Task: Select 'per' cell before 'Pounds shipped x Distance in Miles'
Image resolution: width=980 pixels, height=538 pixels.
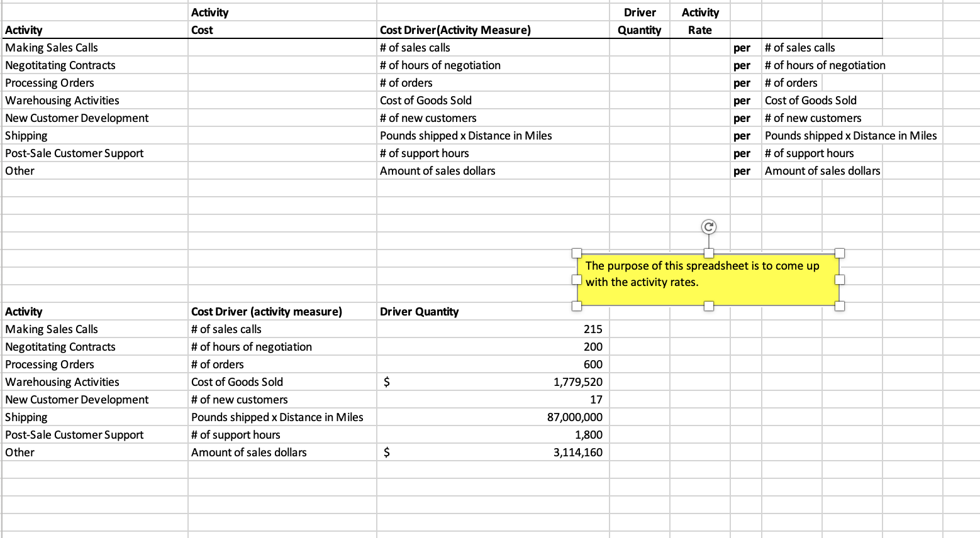Action: tap(746, 135)
